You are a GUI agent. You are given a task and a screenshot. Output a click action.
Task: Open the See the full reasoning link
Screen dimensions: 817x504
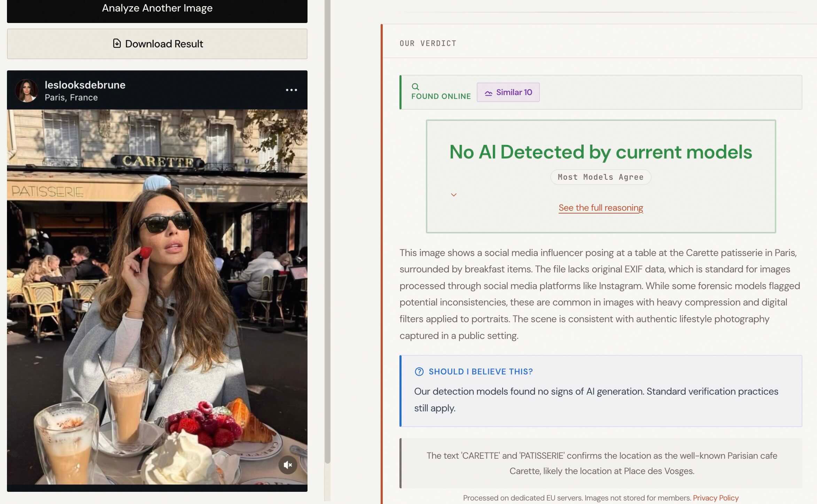pos(600,208)
